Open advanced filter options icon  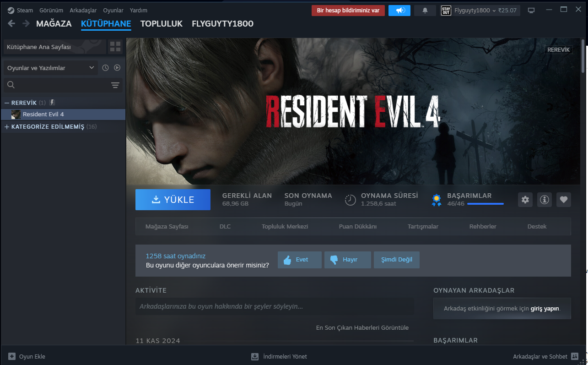point(115,85)
